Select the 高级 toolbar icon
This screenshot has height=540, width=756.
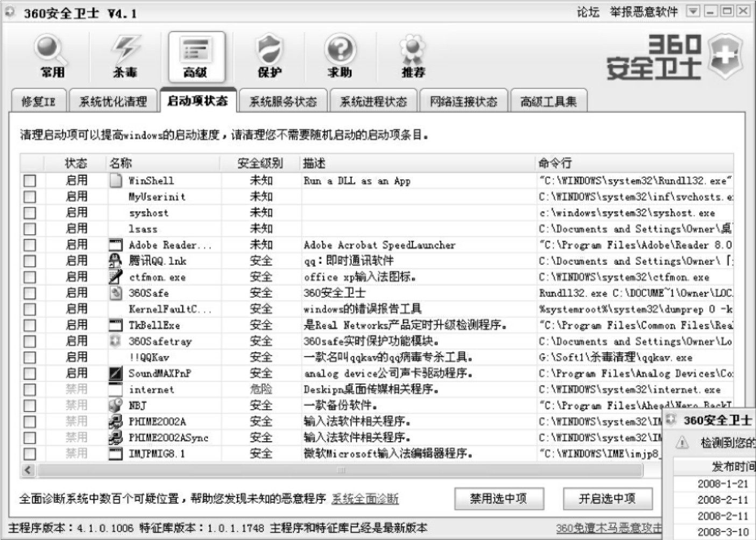pos(196,57)
